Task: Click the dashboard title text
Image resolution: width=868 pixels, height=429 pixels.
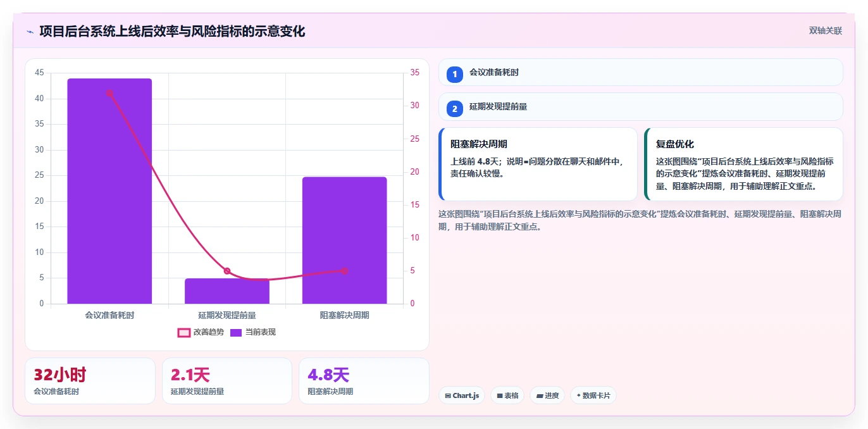Action: coord(172,31)
